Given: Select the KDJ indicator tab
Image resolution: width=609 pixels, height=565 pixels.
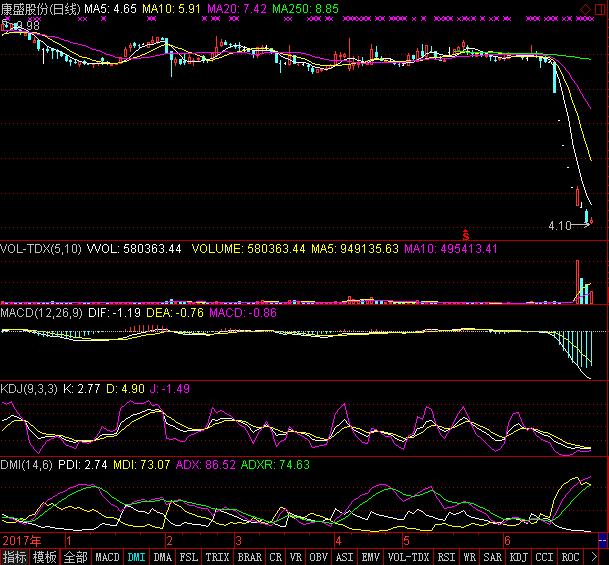Looking at the screenshot, I should [519, 557].
